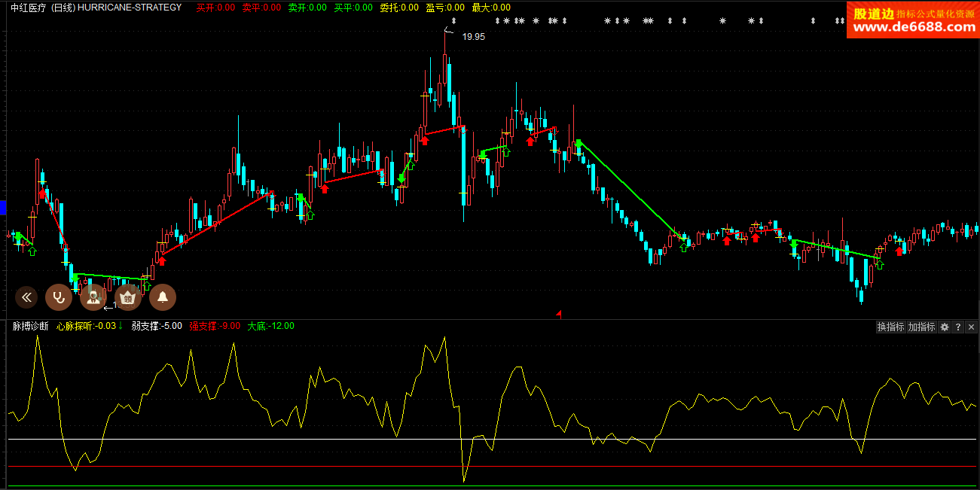
Task: Click the 买开:0.00 value
Action: (215, 8)
